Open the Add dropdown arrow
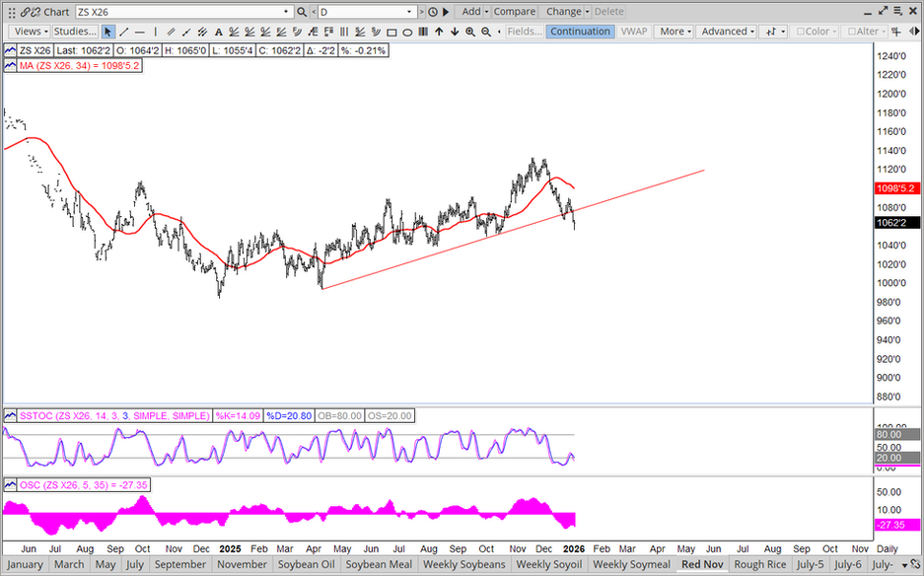This screenshot has height=576, width=924. [487, 12]
